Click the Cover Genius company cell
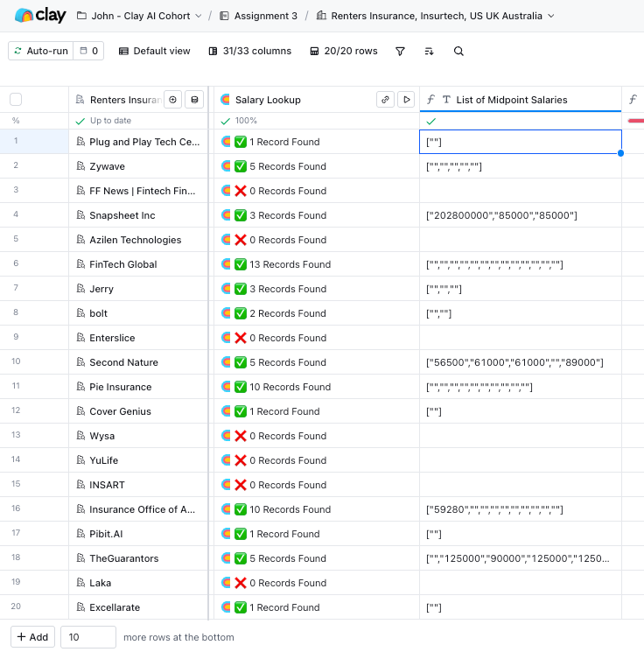This screenshot has height=659, width=644. [x=138, y=411]
